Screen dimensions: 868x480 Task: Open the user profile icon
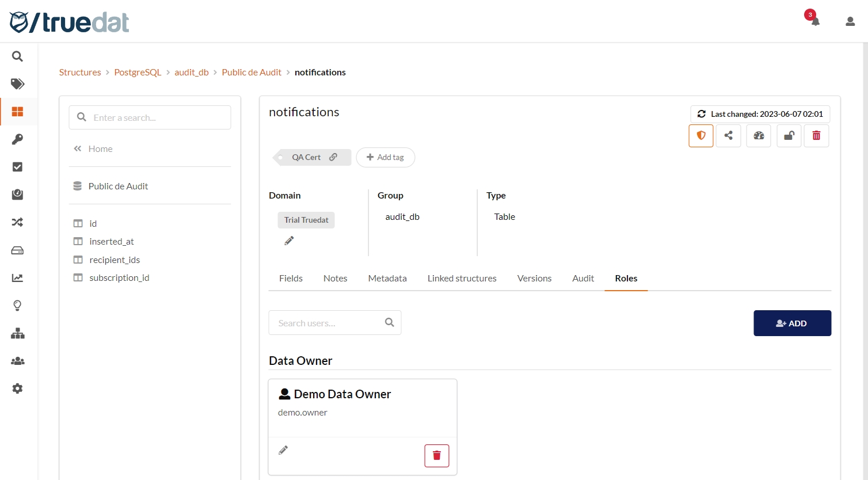[850, 22]
